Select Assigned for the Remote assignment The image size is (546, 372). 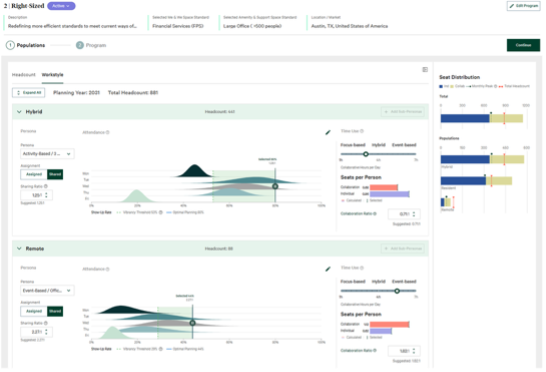[34, 311]
